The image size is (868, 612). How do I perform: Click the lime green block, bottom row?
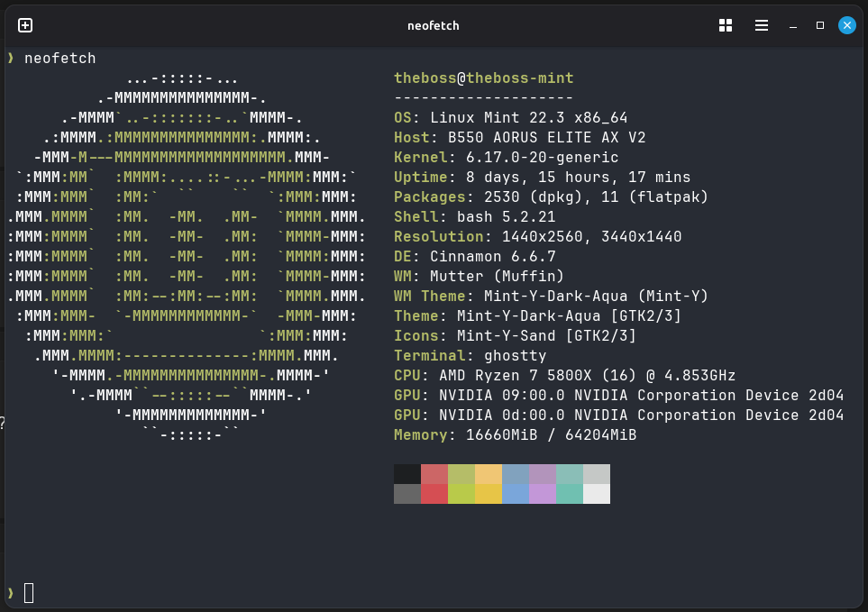click(x=461, y=494)
